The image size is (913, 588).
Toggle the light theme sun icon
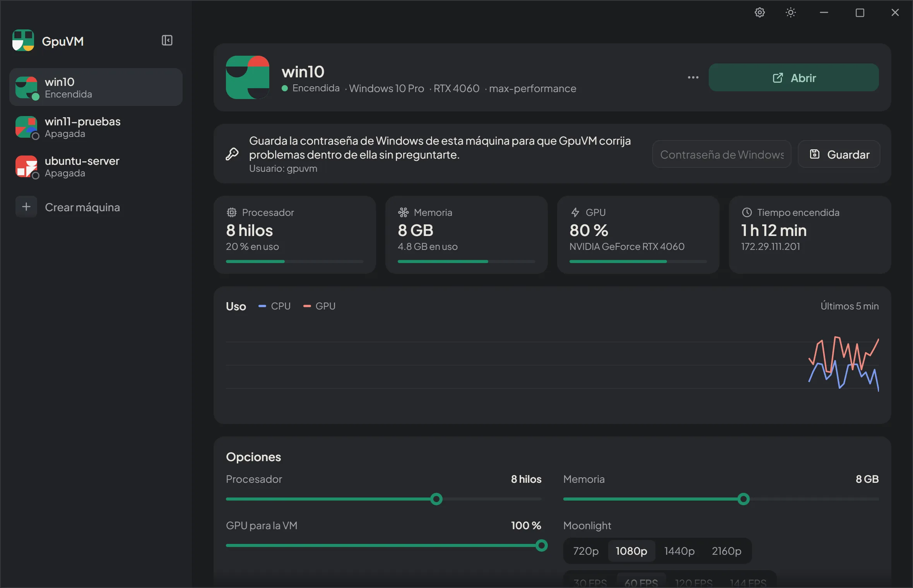790,13
